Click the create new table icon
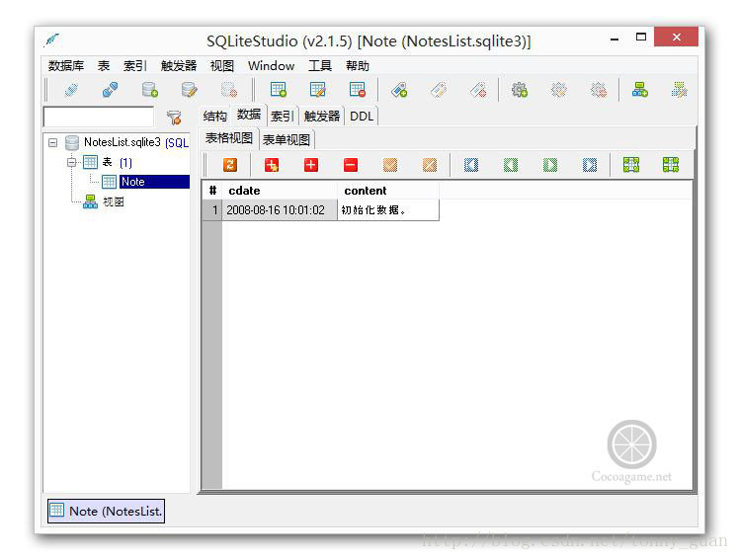 [278, 90]
